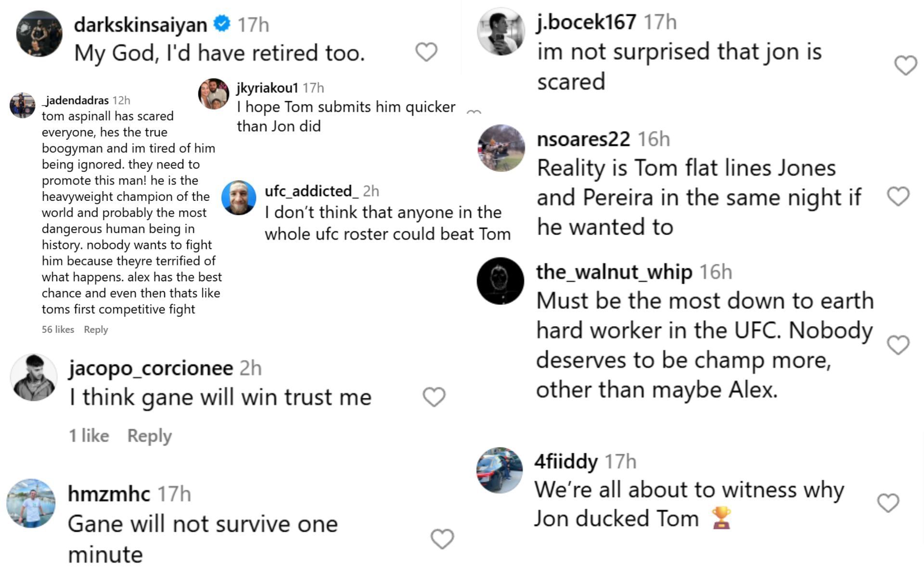
Task: Like hmzmhc's comment about Gane
Action: pyautogui.click(x=442, y=539)
